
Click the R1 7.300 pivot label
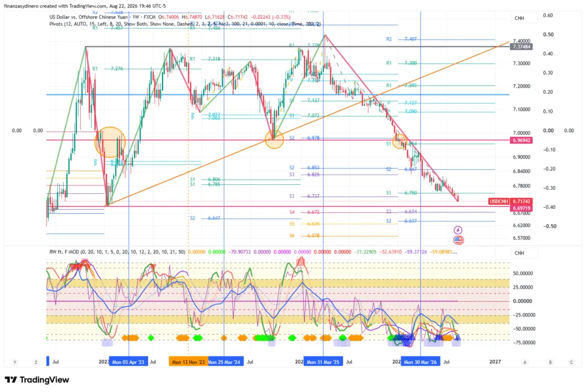[x=402, y=63]
